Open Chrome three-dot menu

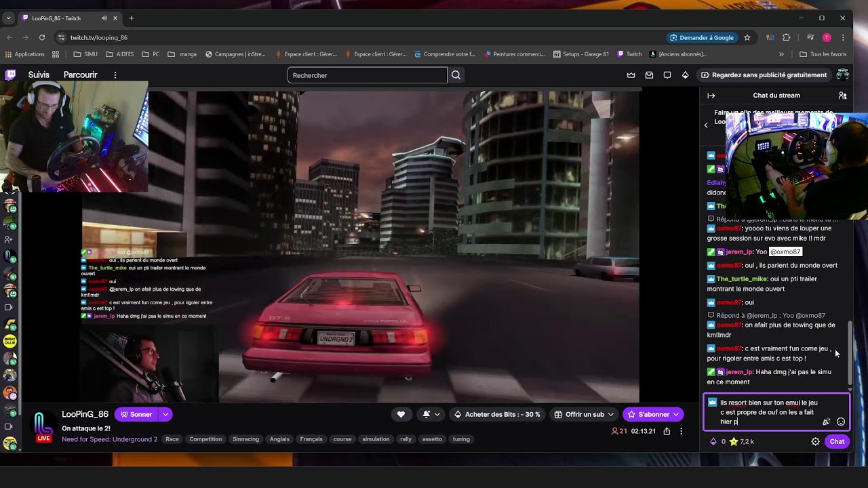(x=843, y=37)
